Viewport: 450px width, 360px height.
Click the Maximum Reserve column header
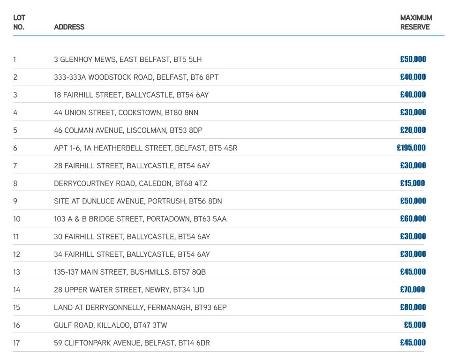[x=416, y=22]
